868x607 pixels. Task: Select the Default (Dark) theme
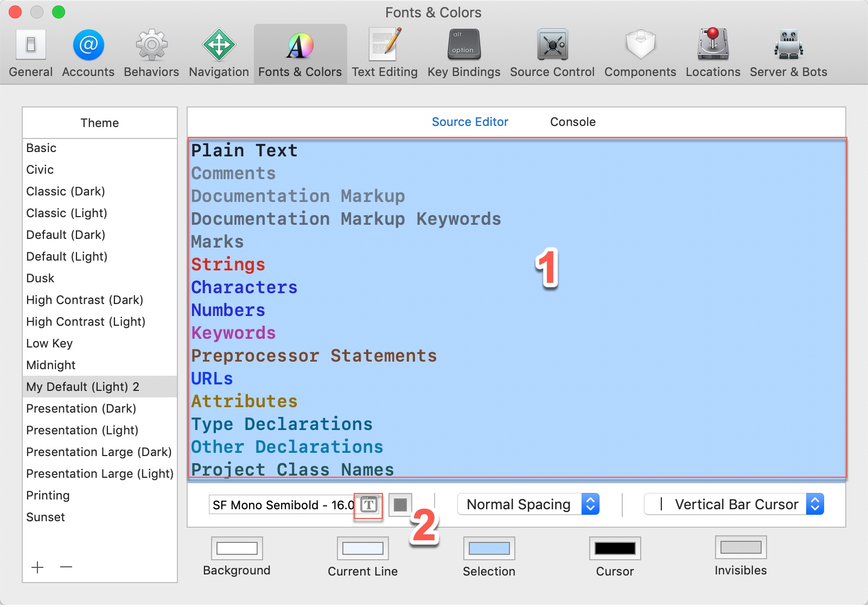coord(100,235)
